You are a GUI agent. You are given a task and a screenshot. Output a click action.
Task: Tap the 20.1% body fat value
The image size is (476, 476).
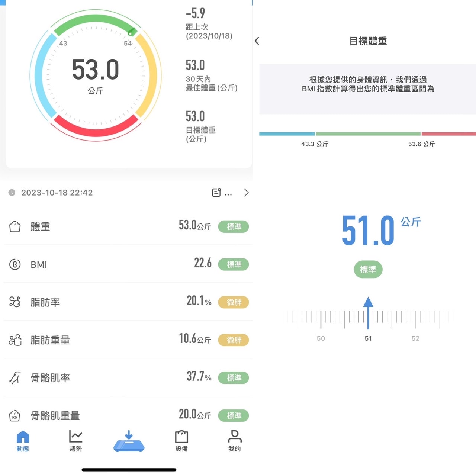point(199,300)
